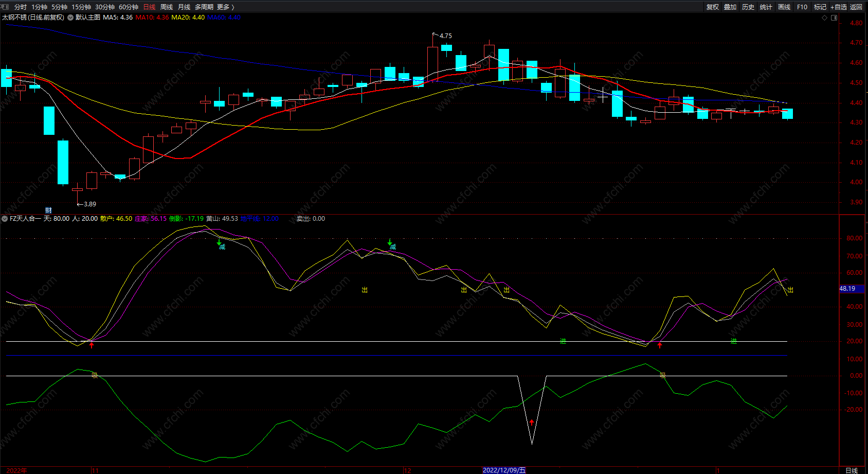Click the red 吸 arrow at white spike
868x474 pixels.
coord(532,423)
